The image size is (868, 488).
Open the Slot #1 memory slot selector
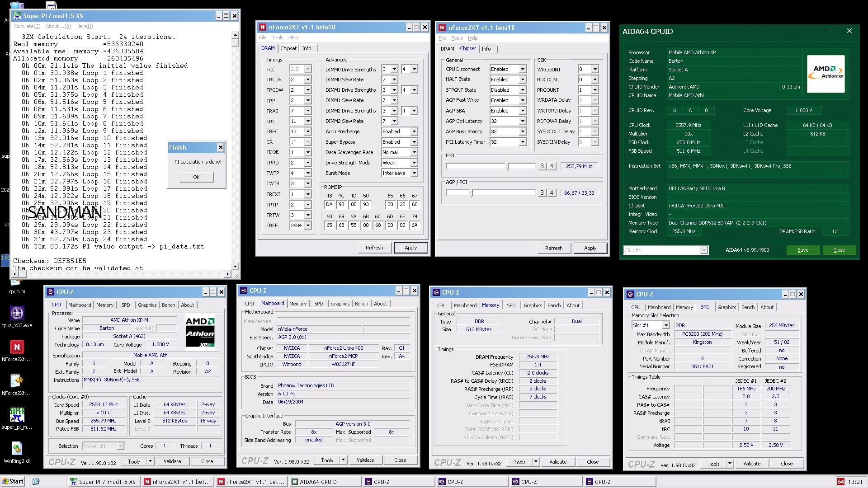pos(665,325)
